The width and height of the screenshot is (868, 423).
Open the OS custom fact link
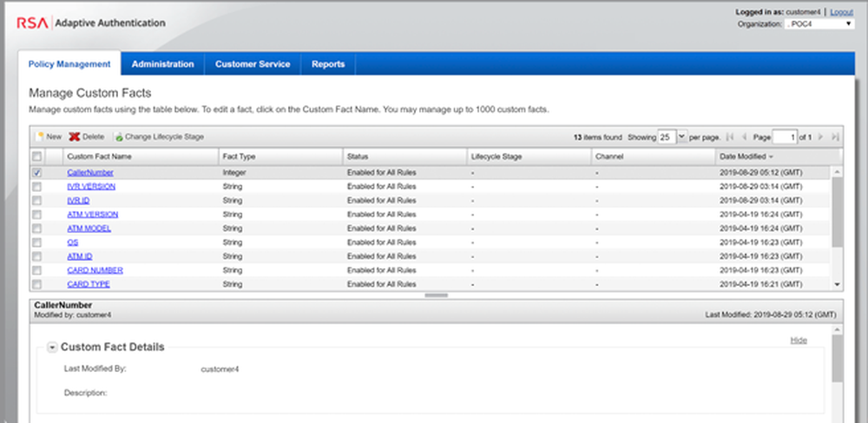tap(73, 242)
